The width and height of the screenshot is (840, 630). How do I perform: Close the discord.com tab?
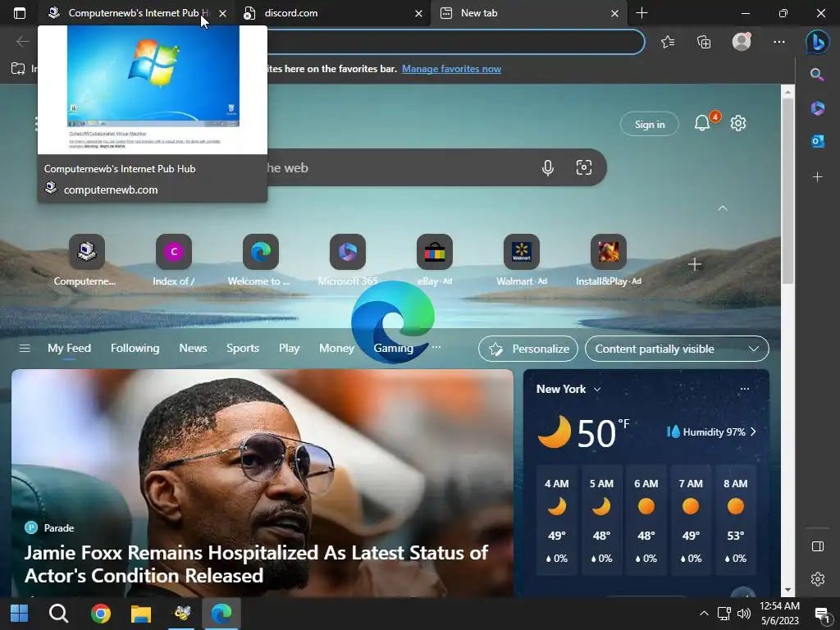point(418,13)
